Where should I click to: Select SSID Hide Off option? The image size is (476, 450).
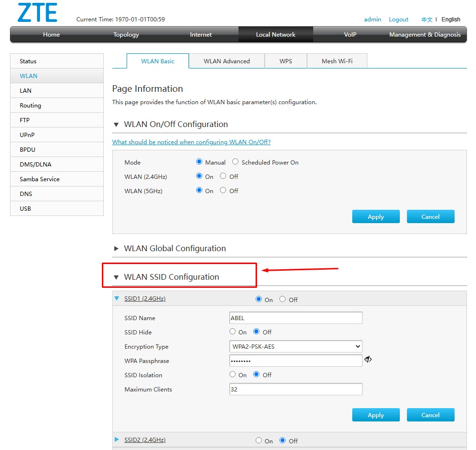257,332
